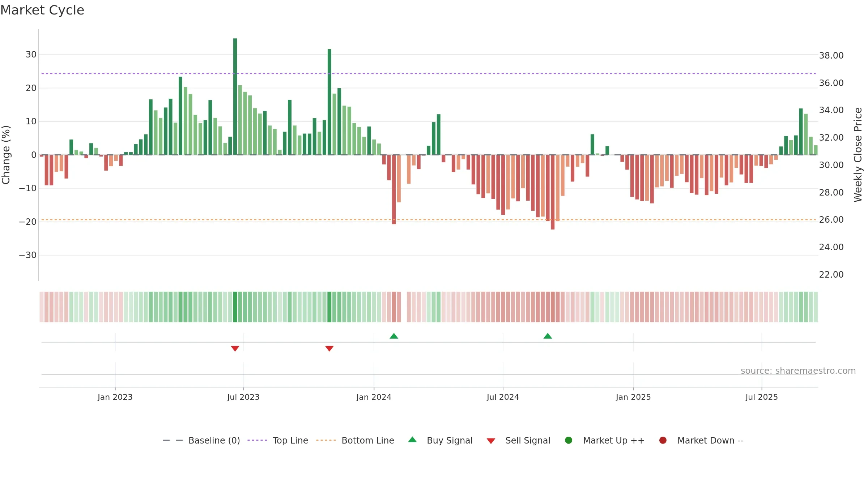Click the Jan 2023 axis label

click(115, 397)
